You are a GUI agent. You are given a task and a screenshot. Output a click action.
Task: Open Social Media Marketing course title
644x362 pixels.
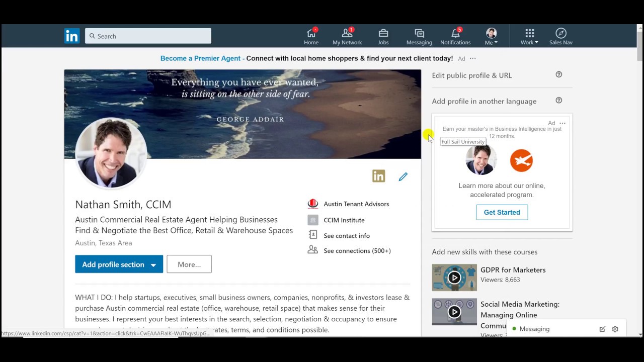coord(520,315)
